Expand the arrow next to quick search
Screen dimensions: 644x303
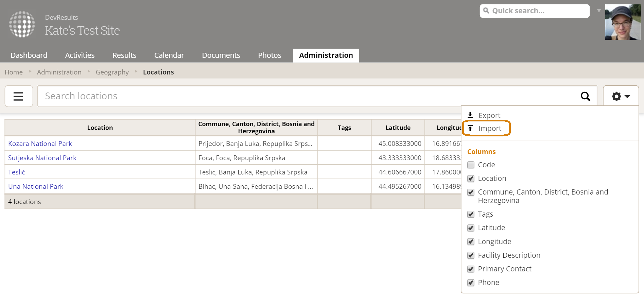[599, 11]
